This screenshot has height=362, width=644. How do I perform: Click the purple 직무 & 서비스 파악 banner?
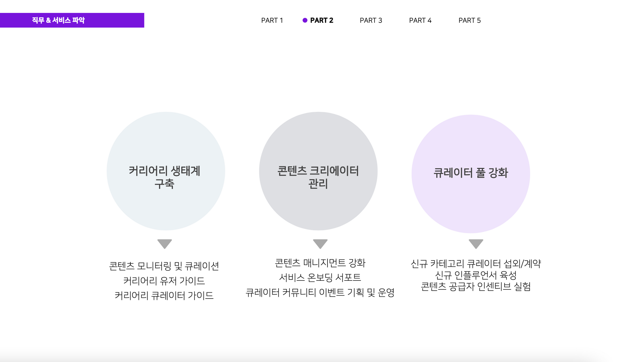tap(72, 20)
